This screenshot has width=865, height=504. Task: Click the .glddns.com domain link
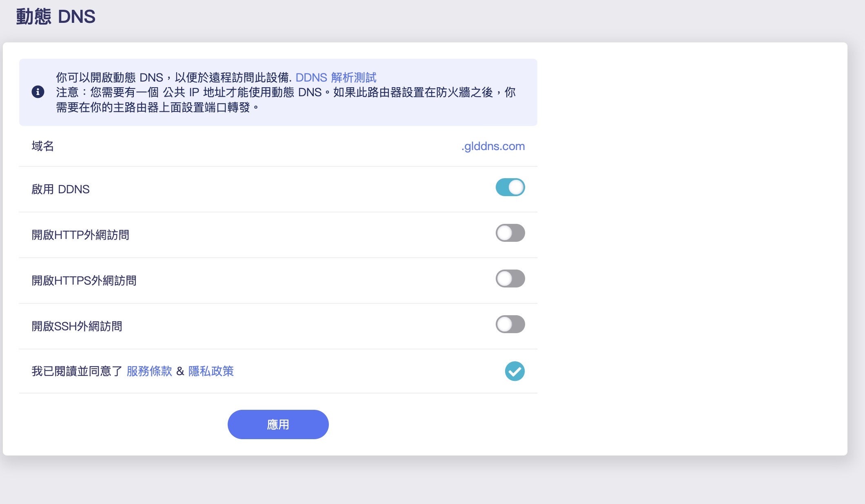tap(493, 146)
